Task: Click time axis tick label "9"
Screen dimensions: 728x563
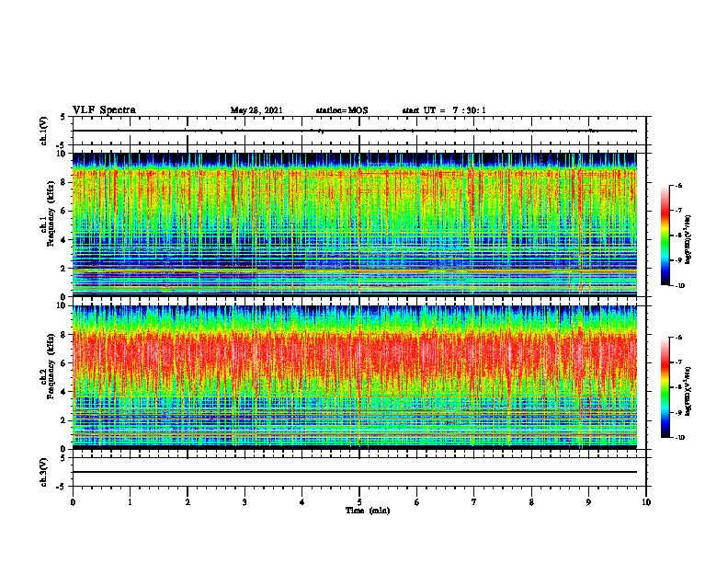Action: pos(588,502)
